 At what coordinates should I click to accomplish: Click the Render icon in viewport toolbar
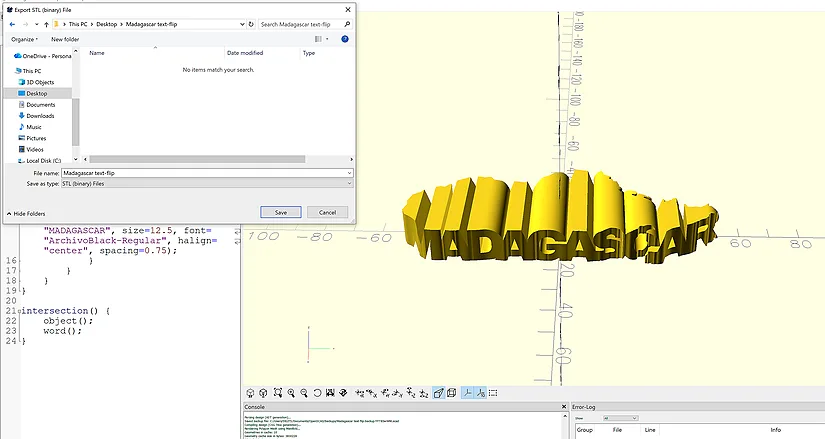(x=263, y=393)
